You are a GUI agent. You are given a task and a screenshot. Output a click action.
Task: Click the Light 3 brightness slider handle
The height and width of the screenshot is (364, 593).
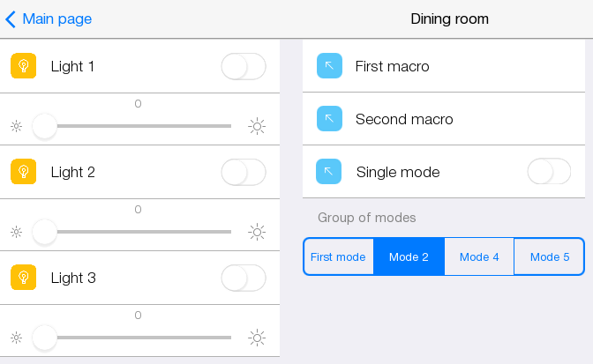pos(44,338)
